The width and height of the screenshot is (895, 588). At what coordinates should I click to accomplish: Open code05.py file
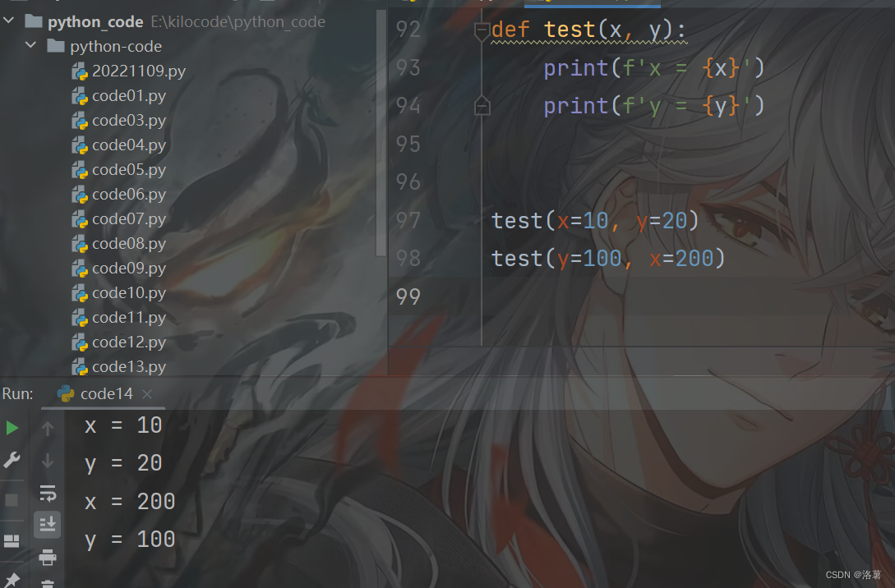(118, 169)
